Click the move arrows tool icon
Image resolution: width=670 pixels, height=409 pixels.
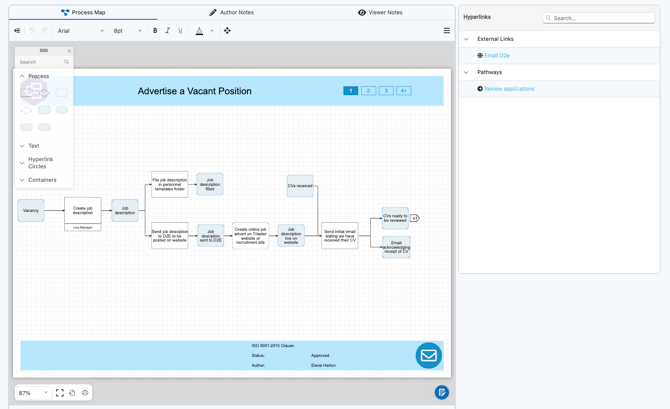(x=227, y=31)
